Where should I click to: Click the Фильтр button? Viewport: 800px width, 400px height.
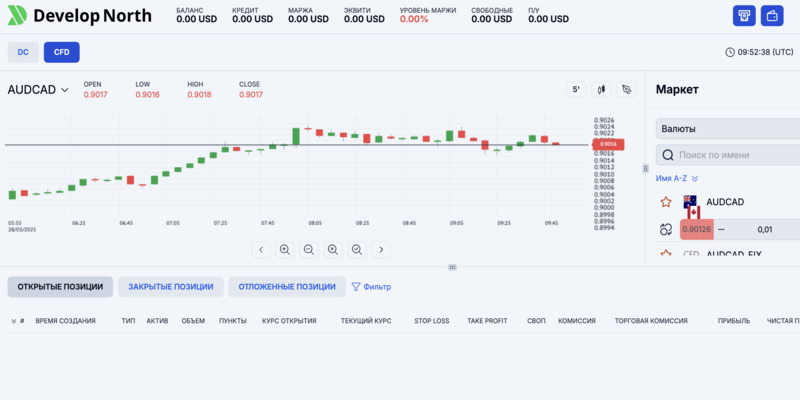371,287
